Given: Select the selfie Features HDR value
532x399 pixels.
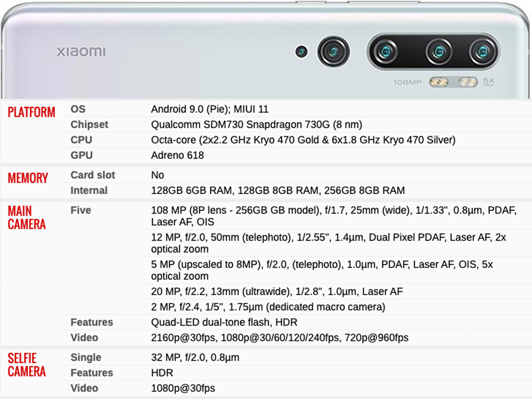Looking at the screenshot, I should click(x=162, y=373).
